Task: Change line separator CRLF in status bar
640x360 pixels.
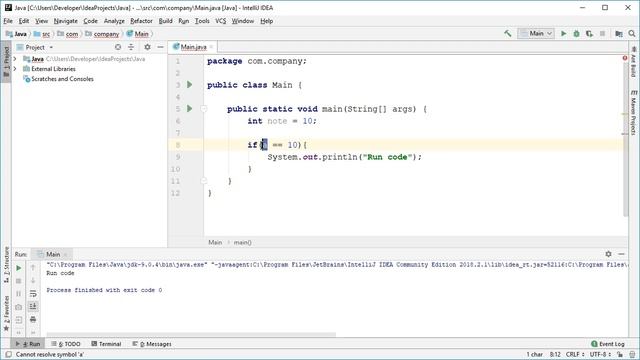Action: pyautogui.click(x=574, y=354)
